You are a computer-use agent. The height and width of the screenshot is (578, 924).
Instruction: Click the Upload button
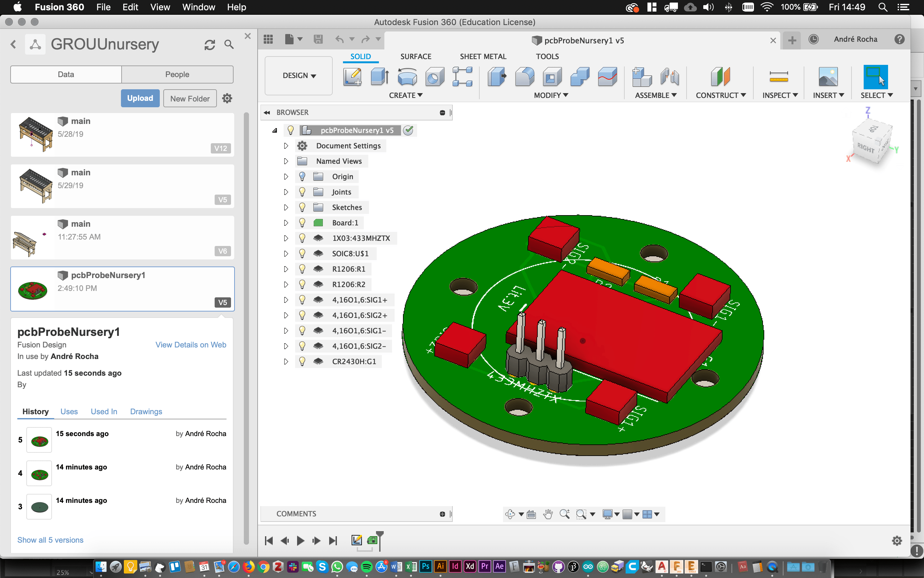click(x=140, y=98)
